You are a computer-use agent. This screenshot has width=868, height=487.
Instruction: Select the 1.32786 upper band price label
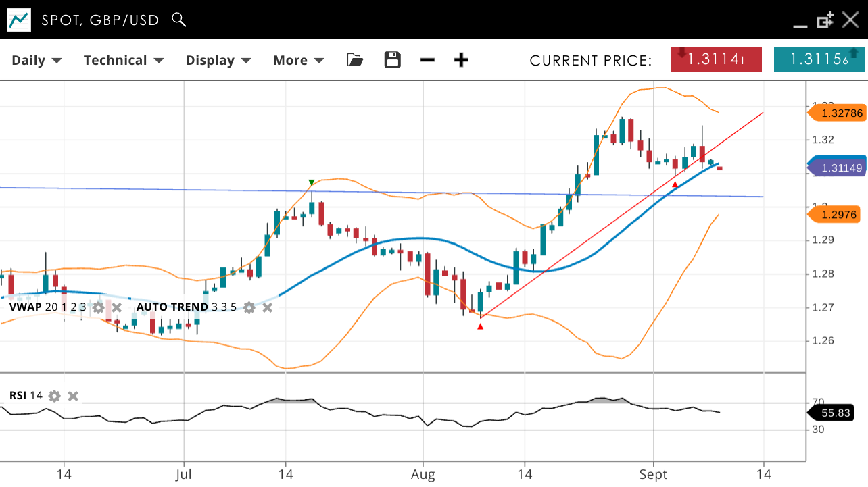pos(841,113)
